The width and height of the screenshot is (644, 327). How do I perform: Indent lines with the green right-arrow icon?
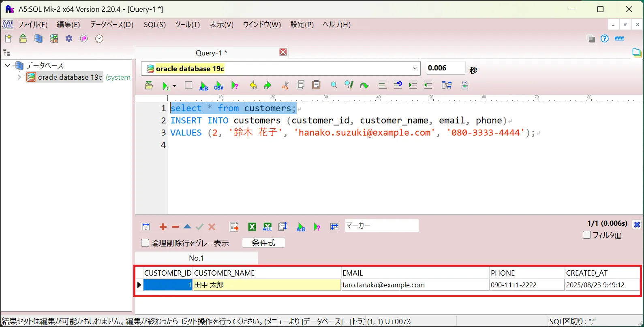[413, 85]
